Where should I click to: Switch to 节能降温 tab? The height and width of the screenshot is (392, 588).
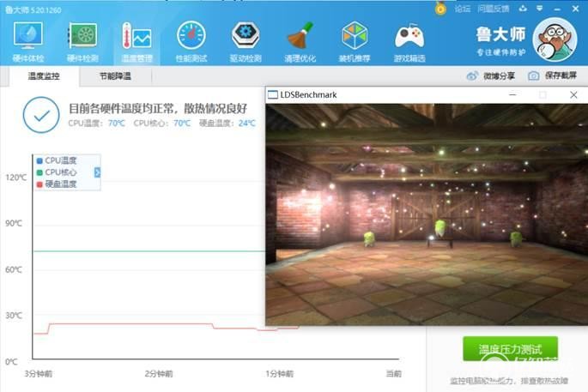pos(115,76)
